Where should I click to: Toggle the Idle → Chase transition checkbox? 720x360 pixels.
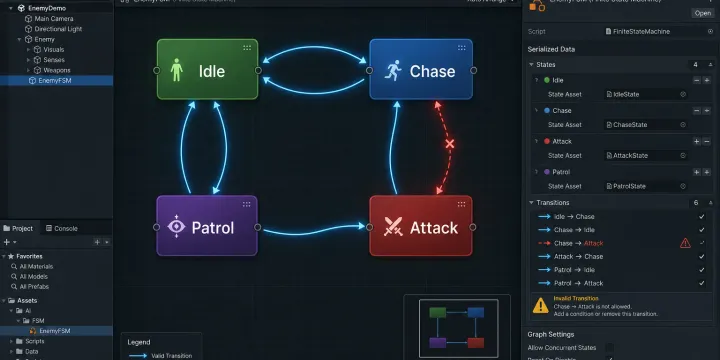tap(702, 217)
